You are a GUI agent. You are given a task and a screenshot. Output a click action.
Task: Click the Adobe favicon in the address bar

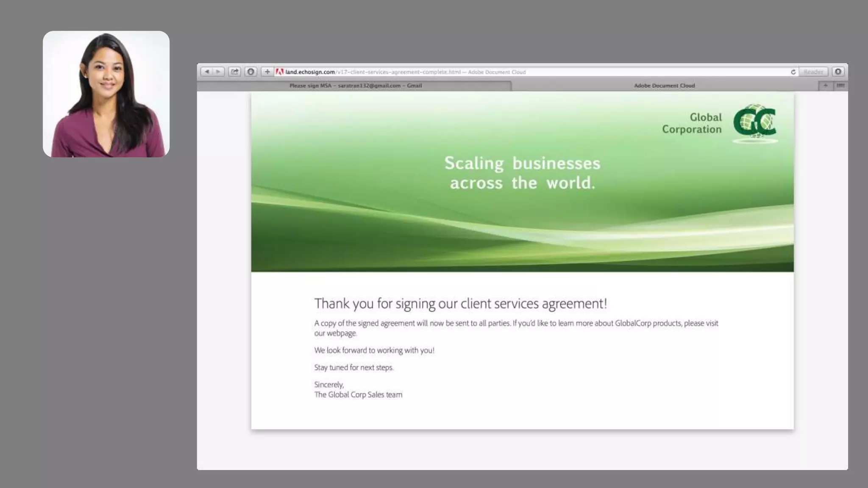click(x=280, y=72)
